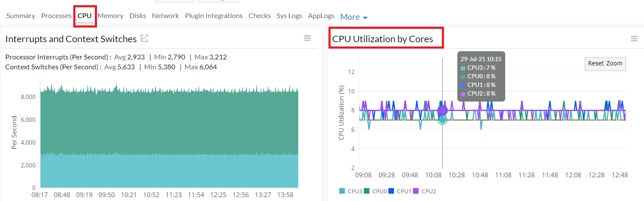Open the chart icon beside Interrupts and Context Switches
This screenshot has height=201, width=644.
[145, 38]
